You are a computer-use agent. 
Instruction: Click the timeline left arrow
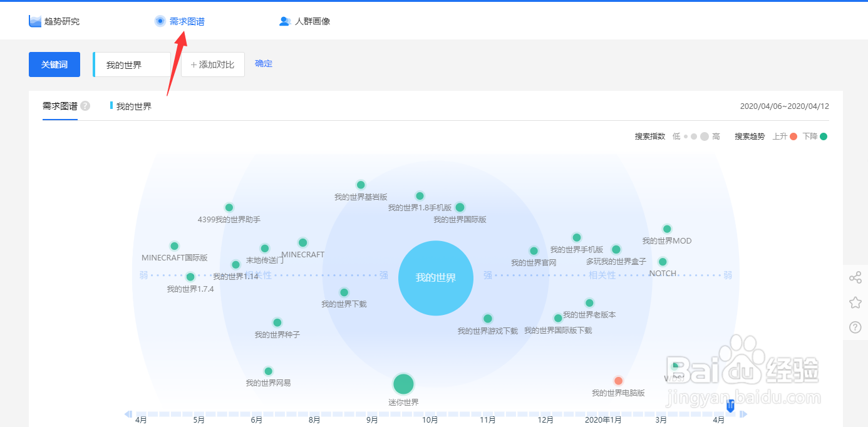pos(128,414)
